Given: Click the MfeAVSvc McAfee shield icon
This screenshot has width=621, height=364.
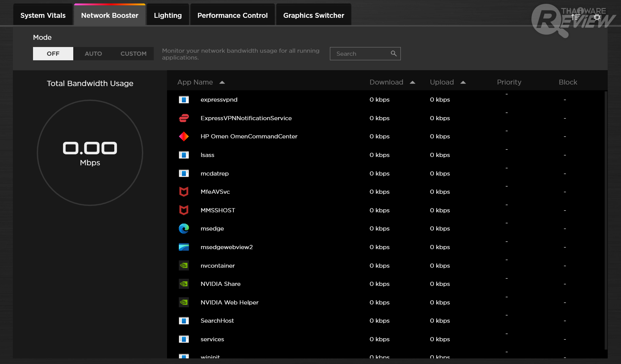Looking at the screenshot, I should (x=184, y=192).
